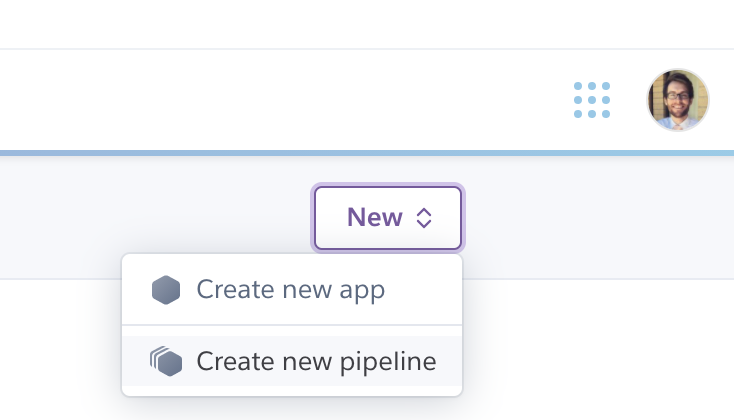The height and width of the screenshot is (420, 734).
Task: Click the Create new app text
Action: point(290,290)
